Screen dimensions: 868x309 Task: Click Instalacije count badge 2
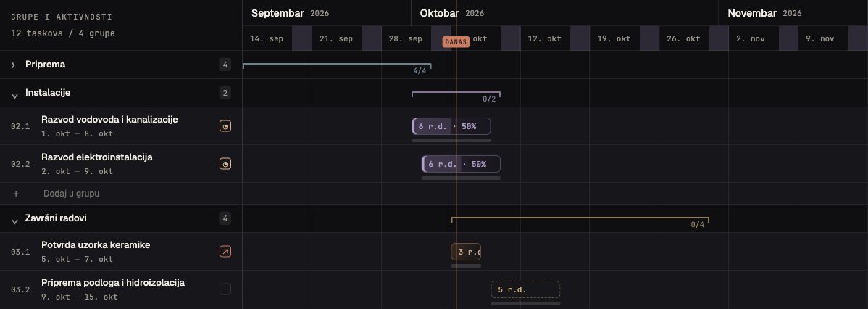[x=225, y=93]
